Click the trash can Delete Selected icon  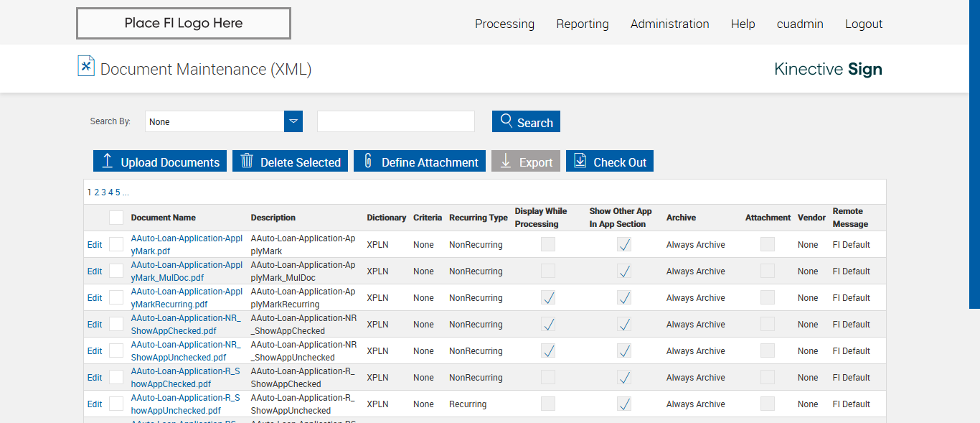pyautogui.click(x=247, y=161)
